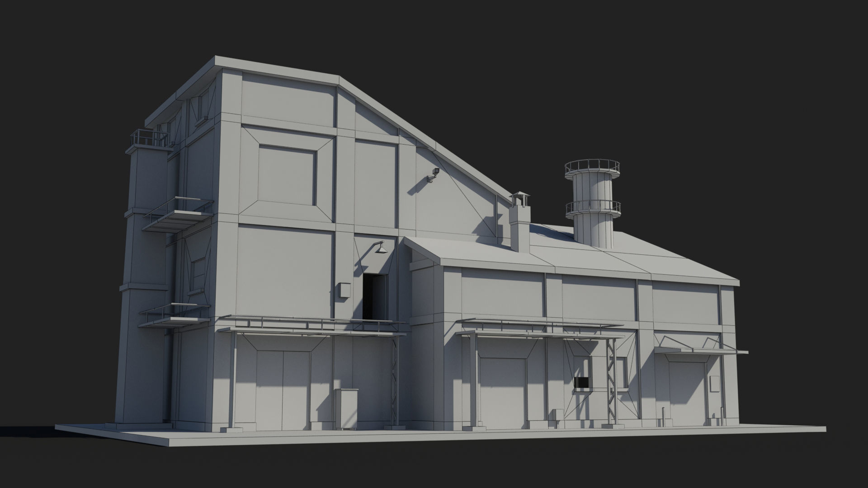Click the large square panel on upper wall
Viewport: 868px width, 488px height.
(287, 175)
